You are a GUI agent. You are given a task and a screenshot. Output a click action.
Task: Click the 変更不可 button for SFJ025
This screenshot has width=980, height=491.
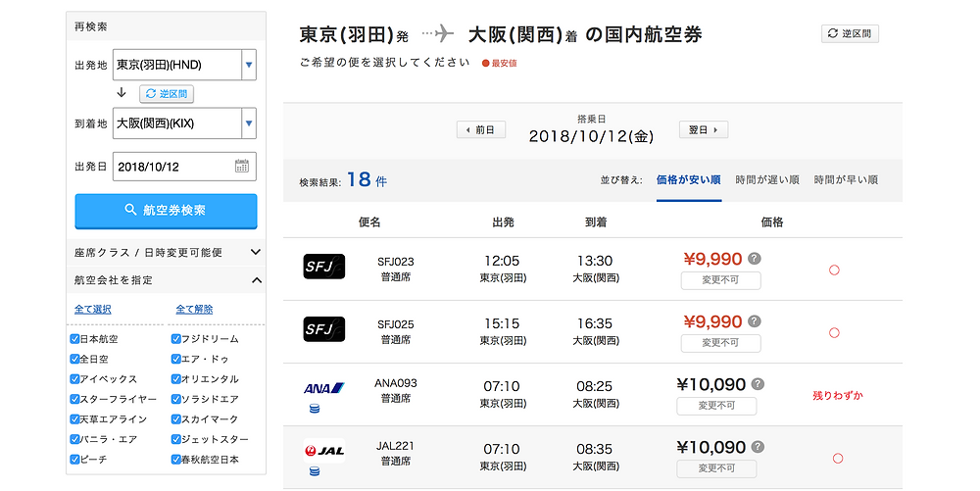(720, 343)
